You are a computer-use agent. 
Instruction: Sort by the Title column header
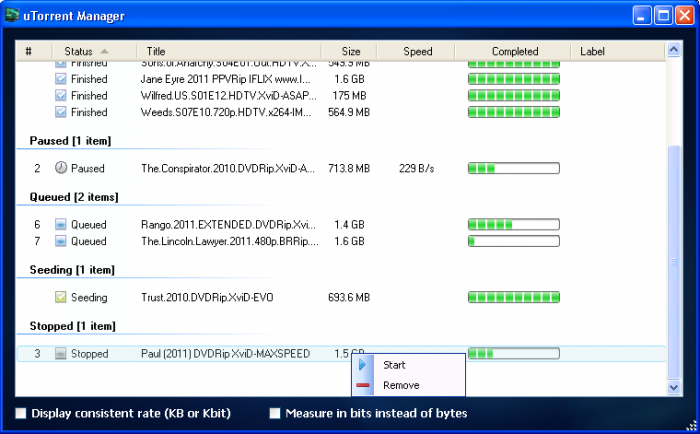pyautogui.click(x=229, y=51)
